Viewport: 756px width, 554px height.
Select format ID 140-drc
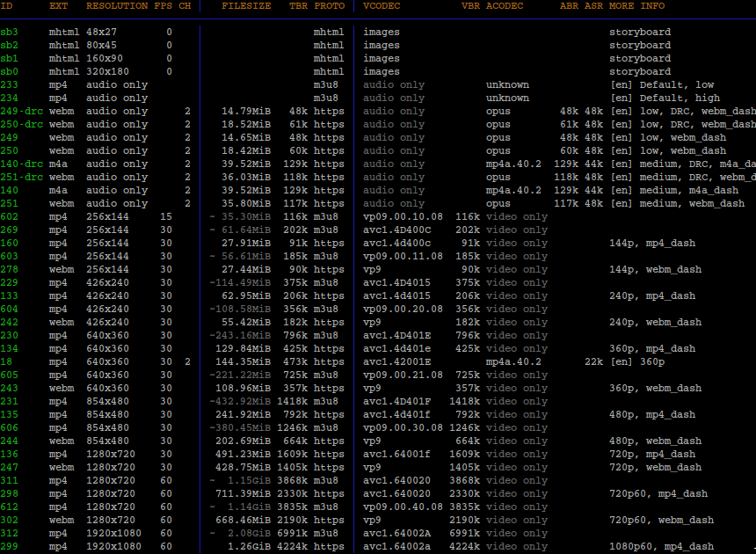[x=22, y=164]
